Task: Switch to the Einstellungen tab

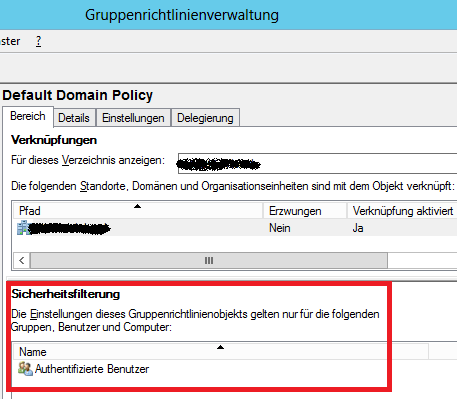Action: [133, 118]
